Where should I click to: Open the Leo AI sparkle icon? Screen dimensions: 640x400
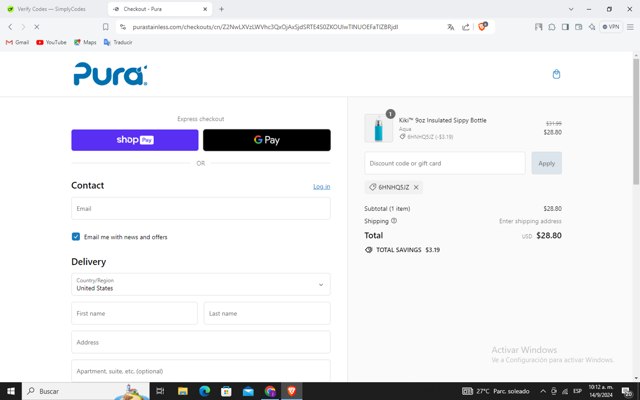(592, 27)
